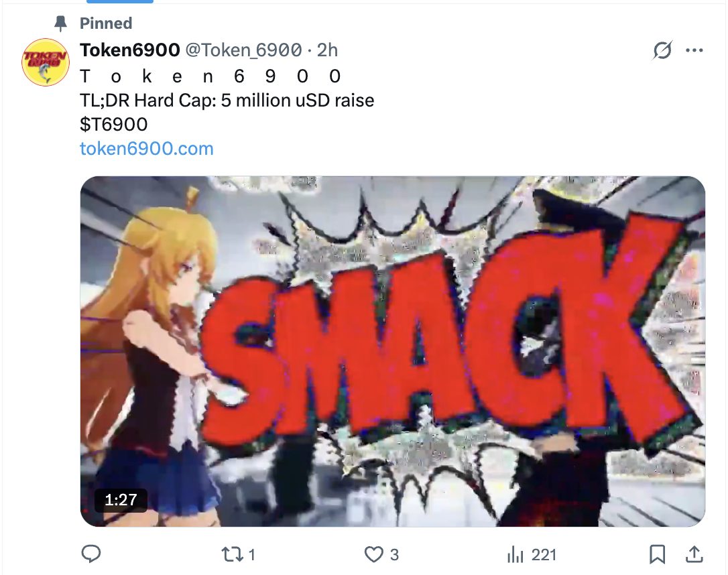Click the @Token_6900 handle
This screenshot has width=728, height=575.
(x=243, y=50)
